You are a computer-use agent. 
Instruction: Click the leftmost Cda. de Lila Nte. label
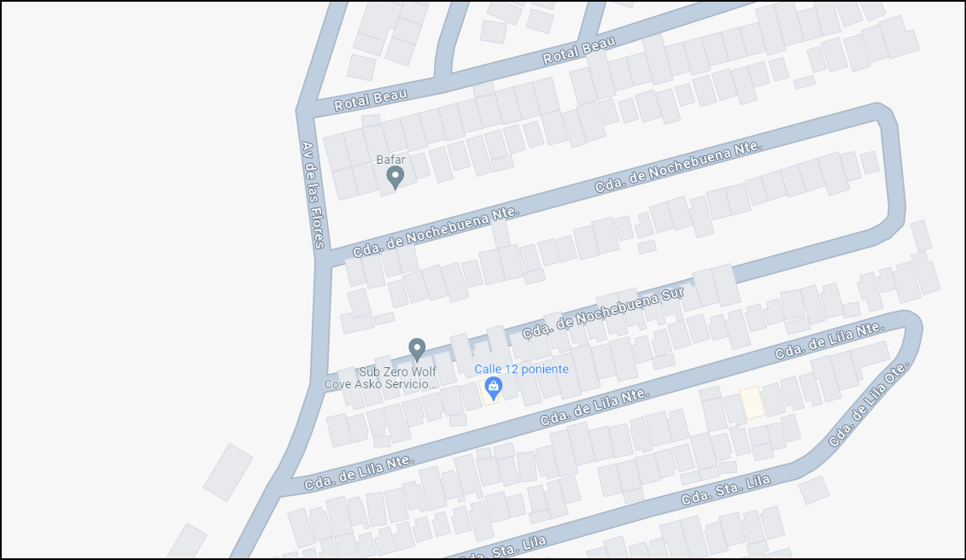click(360, 473)
